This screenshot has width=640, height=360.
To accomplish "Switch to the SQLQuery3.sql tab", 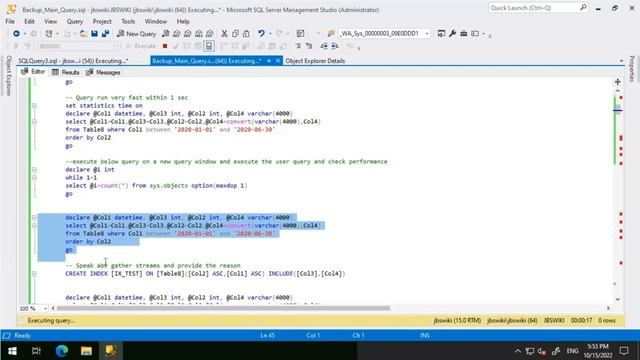I will pos(73,61).
